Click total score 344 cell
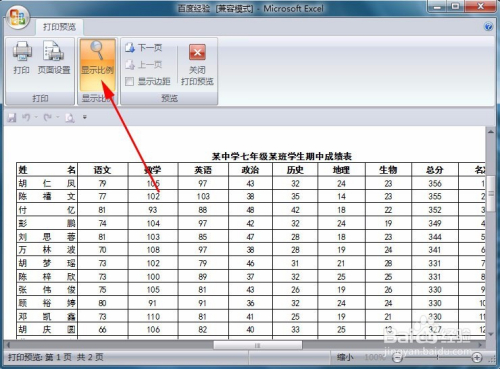The image size is (500, 369). pyautogui.click(x=435, y=237)
